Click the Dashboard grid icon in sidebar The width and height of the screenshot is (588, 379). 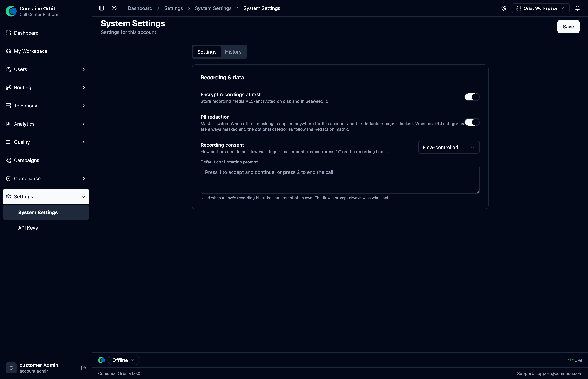[x=8, y=33]
